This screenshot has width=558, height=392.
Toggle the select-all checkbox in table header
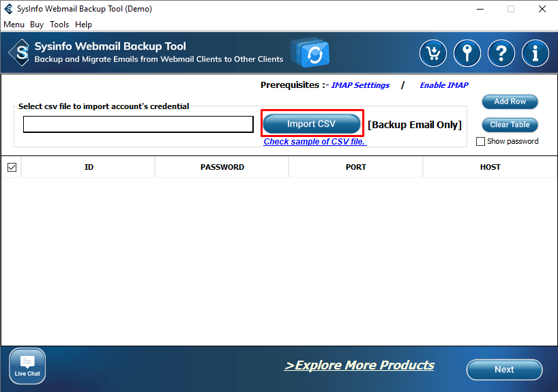(x=12, y=167)
